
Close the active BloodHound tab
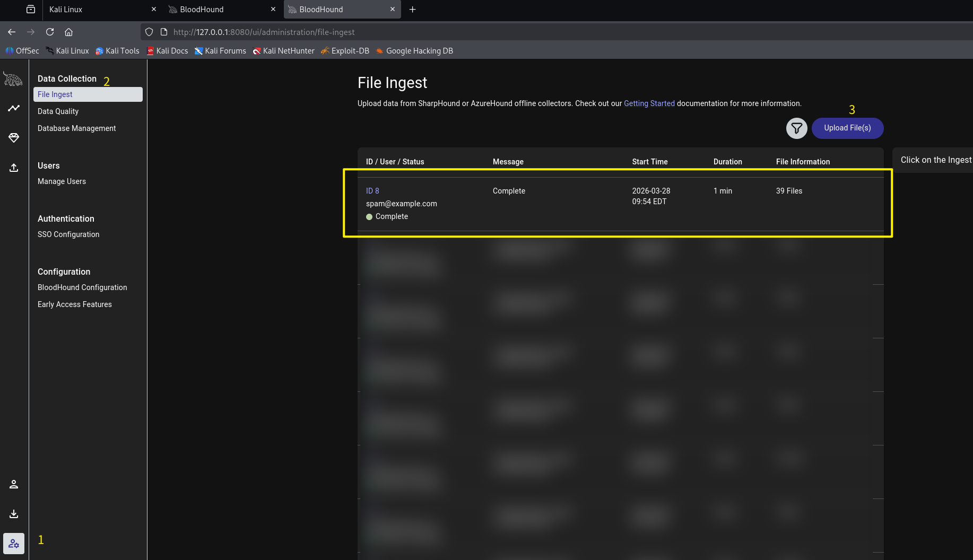393,10
